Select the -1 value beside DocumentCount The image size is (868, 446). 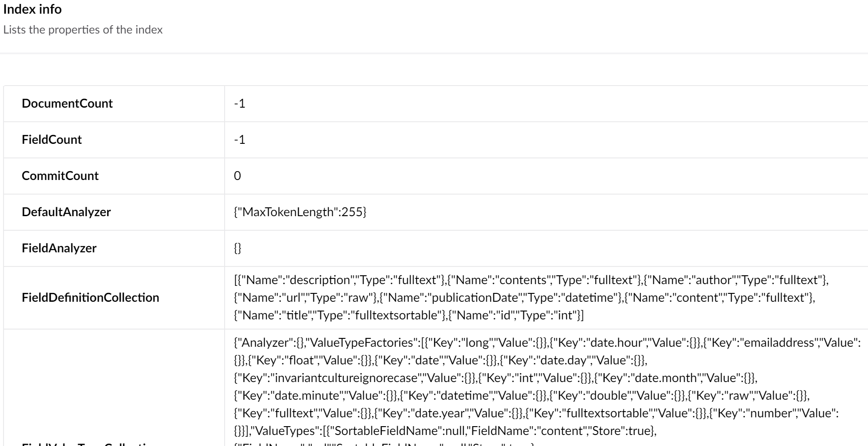[x=240, y=103]
